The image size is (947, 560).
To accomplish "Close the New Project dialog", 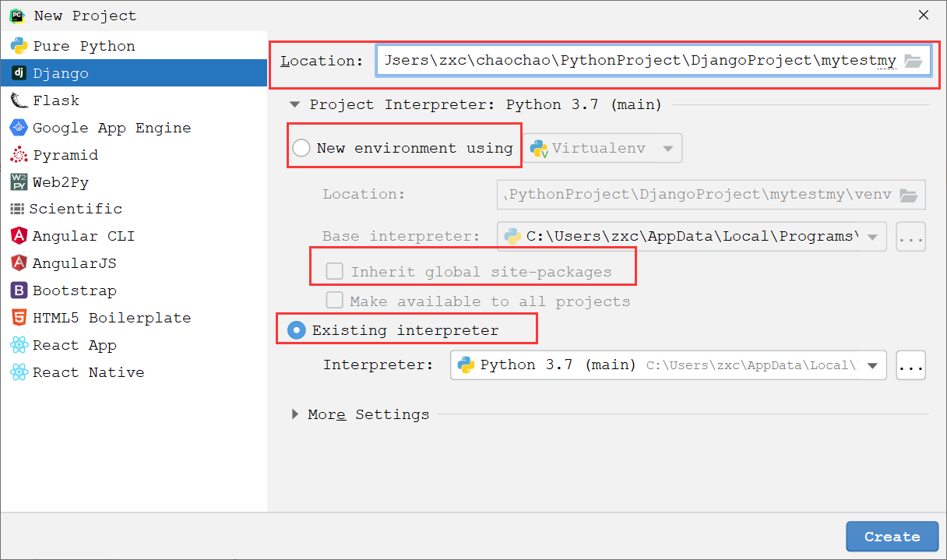I will click(x=924, y=15).
